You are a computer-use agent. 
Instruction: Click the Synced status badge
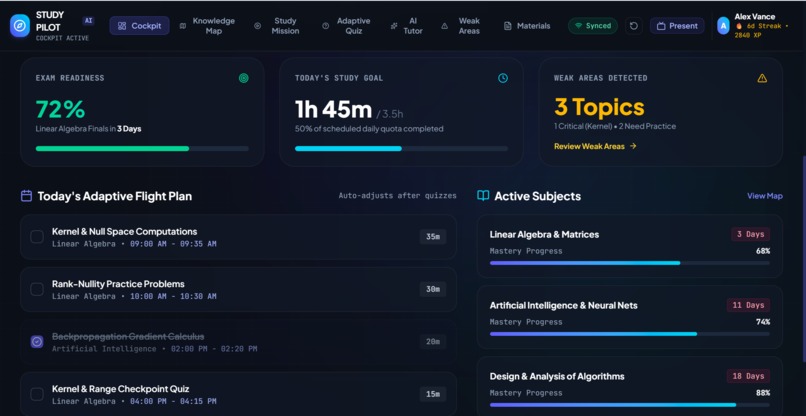pyautogui.click(x=593, y=26)
